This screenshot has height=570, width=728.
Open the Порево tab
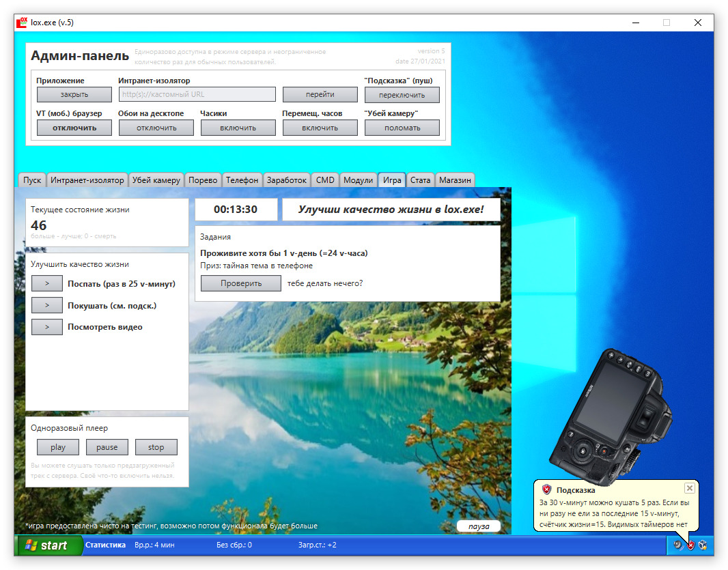coord(203,180)
